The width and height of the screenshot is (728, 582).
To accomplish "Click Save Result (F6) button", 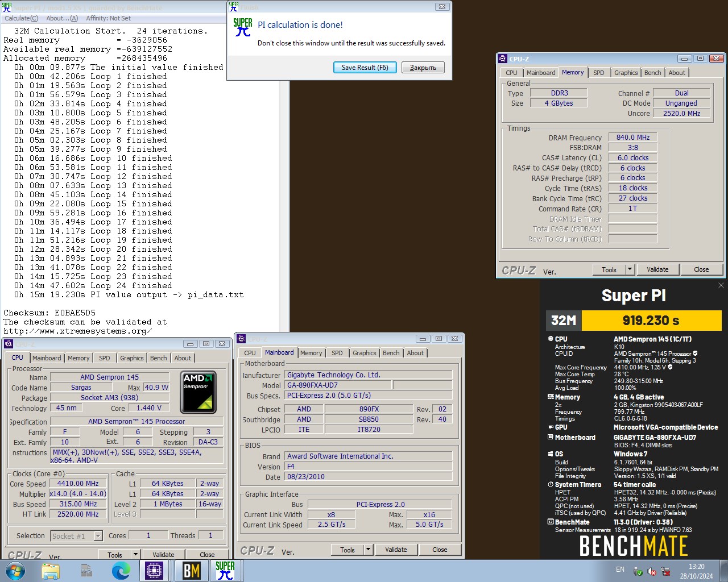I will click(365, 67).
